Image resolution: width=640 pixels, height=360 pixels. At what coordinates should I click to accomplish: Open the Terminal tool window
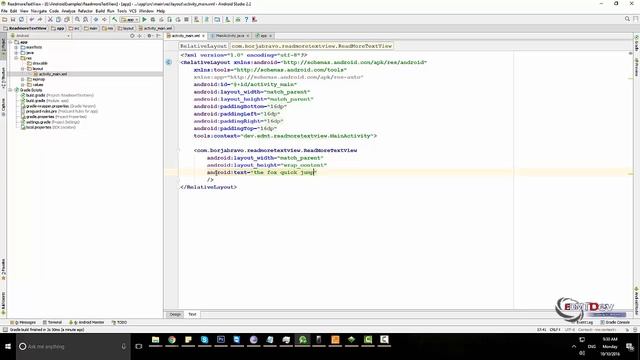(53, 322)
